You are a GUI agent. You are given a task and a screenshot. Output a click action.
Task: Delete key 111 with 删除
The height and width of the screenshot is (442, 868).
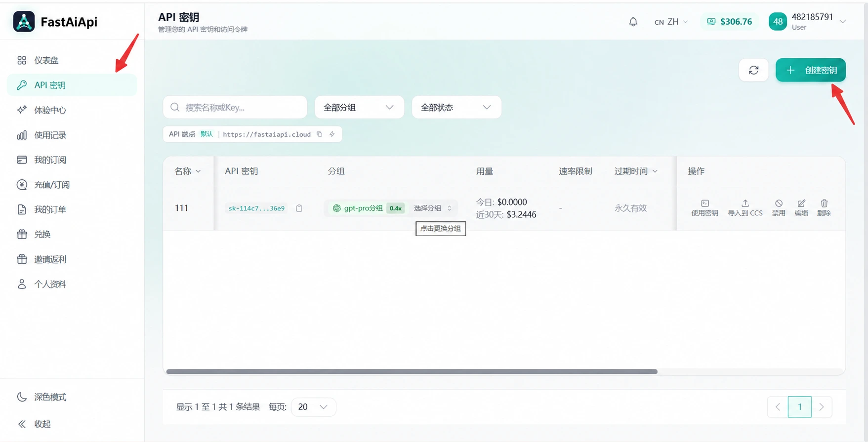click(824, 208)
